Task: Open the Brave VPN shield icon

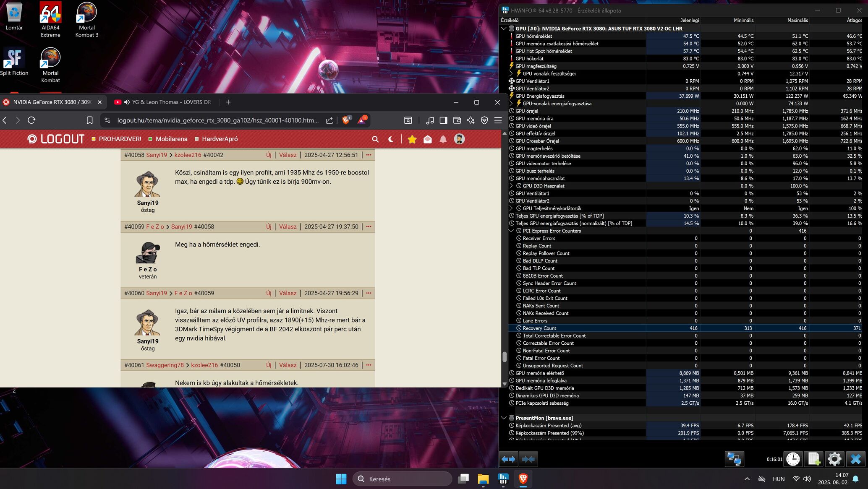Action: tap(484, 120)
